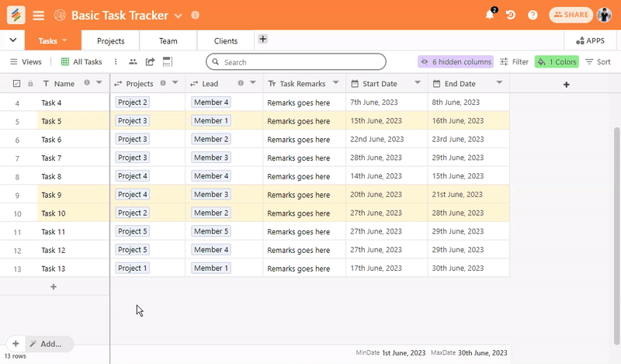Open the info icon next to stack title
The height and width of the screenshot is (364, 621).
[x=196, y=15]
